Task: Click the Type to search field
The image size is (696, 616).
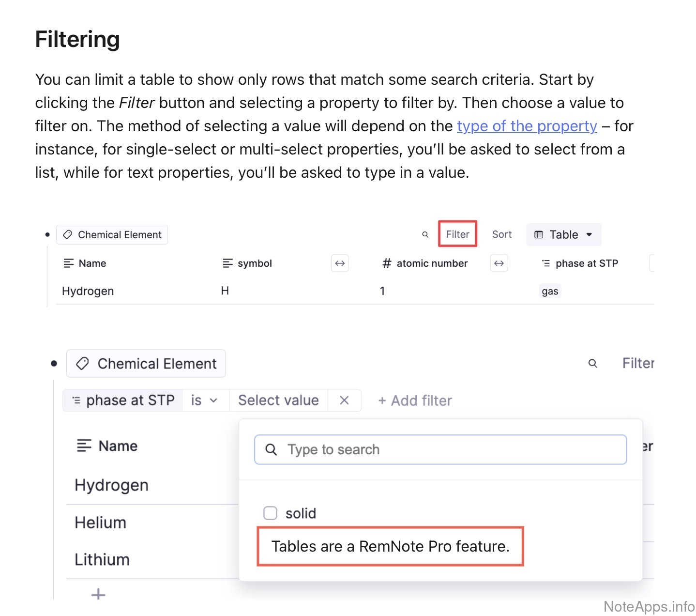Action: click(x=440, y=450)
